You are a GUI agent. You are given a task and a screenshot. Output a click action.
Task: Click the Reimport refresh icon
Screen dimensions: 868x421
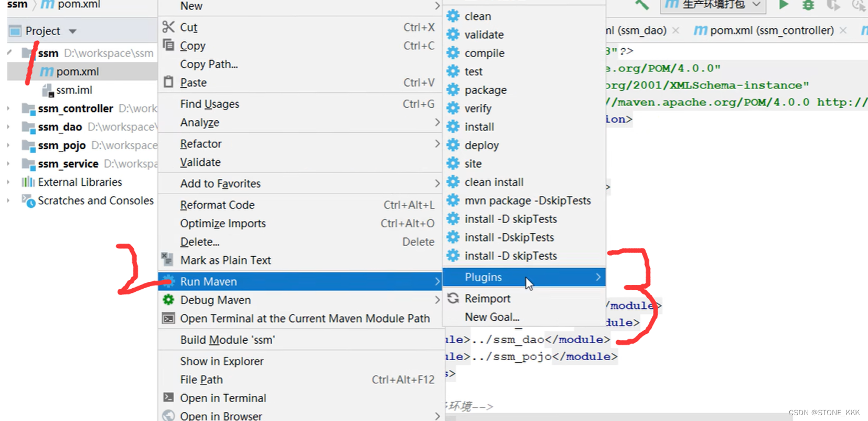pyautogui.click(x=453, y=298)
